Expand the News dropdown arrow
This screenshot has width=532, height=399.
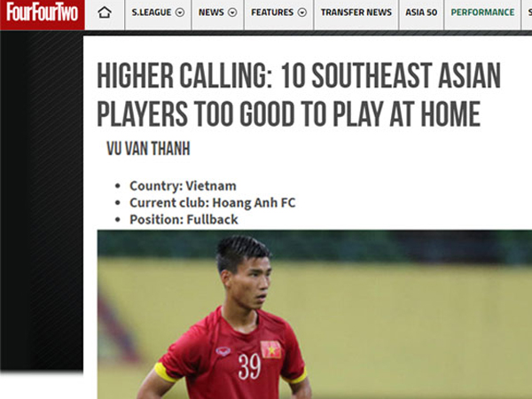tap(232, 12)
